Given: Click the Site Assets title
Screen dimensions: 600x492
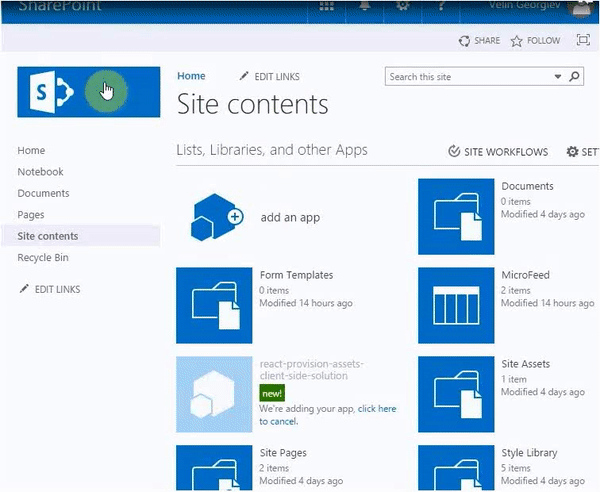Looking at the screenshot, I should [x=526, y=364].
